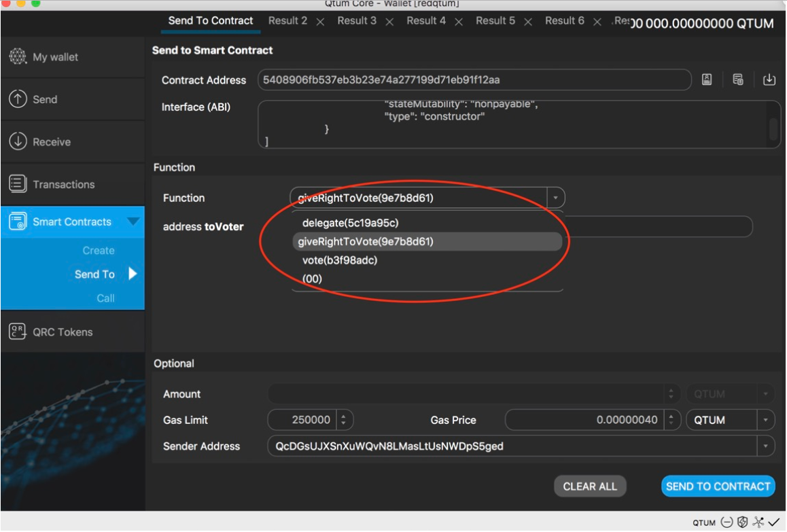The image size is (787, 532).
Task: Click the green macOS fullscreen button
Action: pos(36,3)
